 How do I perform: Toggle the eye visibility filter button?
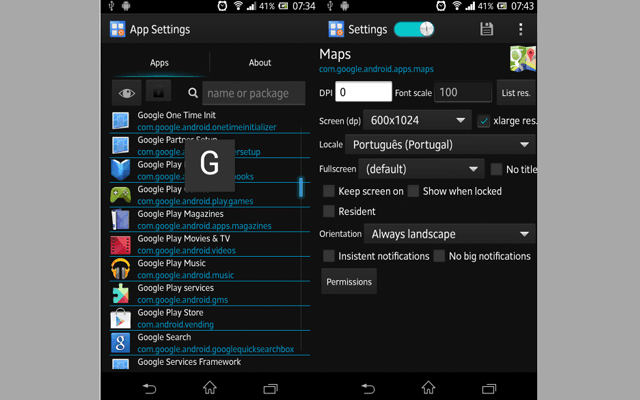click(127, 93)
